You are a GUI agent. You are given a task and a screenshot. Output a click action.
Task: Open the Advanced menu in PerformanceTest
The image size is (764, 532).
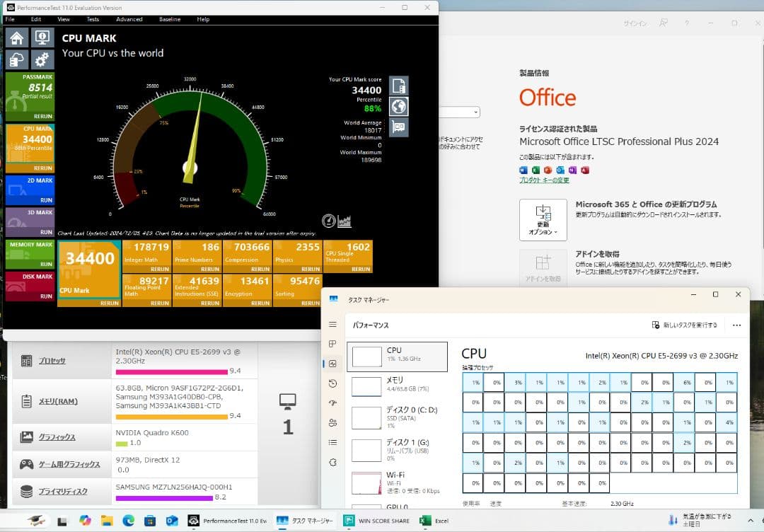(129, 19)
